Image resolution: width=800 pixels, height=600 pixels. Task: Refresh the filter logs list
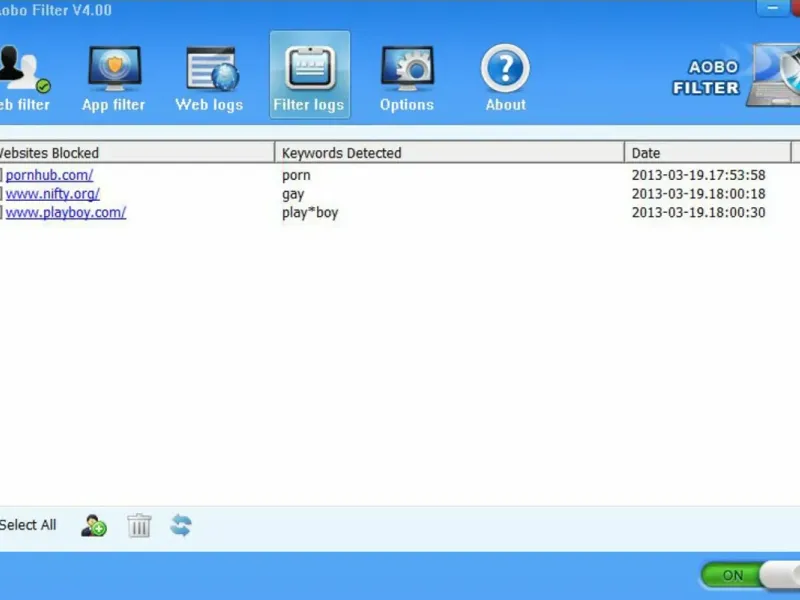coord(181,526)
